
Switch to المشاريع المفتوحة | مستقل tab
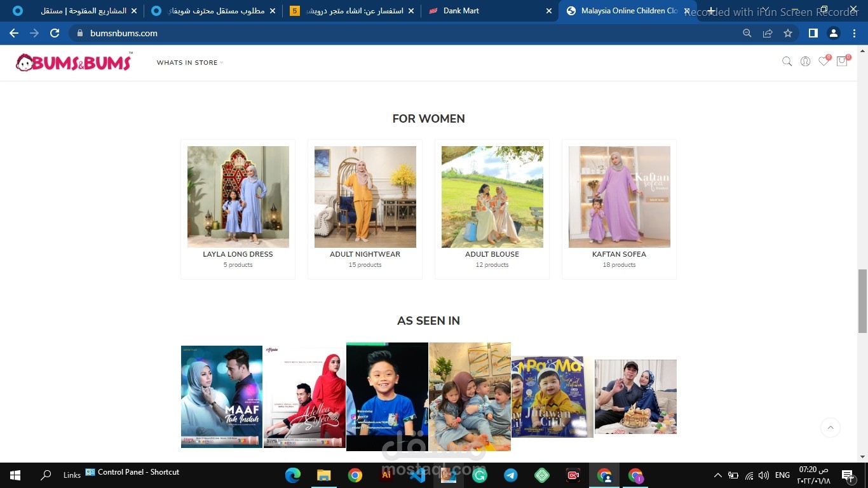(74, 11)
